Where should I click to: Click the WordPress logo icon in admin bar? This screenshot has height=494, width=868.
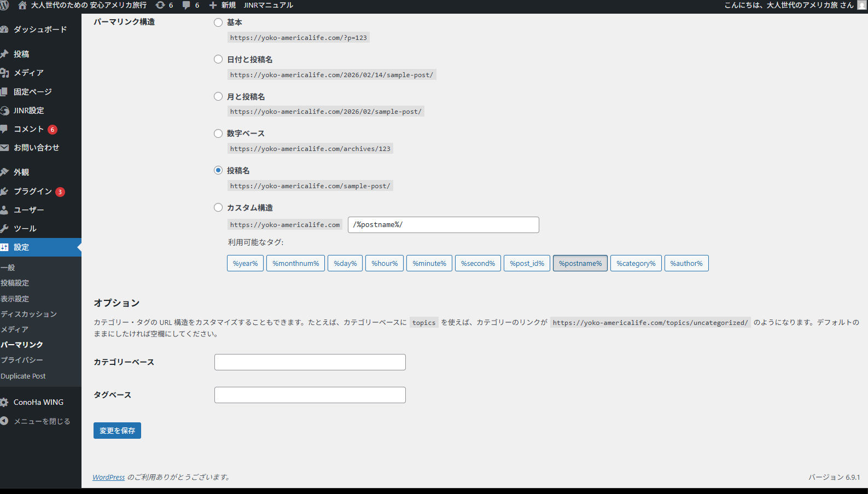tap(4, 5)
